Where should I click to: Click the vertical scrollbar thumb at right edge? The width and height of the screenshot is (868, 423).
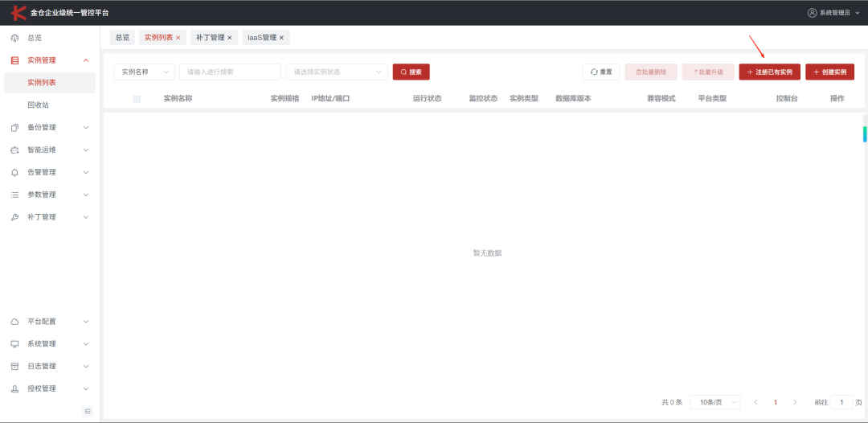tap(865, 134)
